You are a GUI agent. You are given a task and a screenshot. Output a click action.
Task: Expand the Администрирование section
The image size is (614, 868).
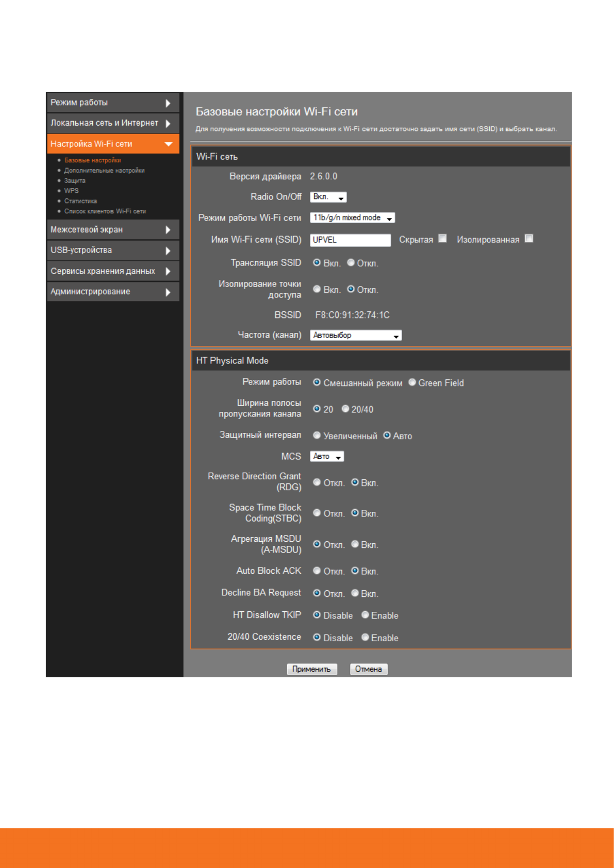click(x=112, y=292)
